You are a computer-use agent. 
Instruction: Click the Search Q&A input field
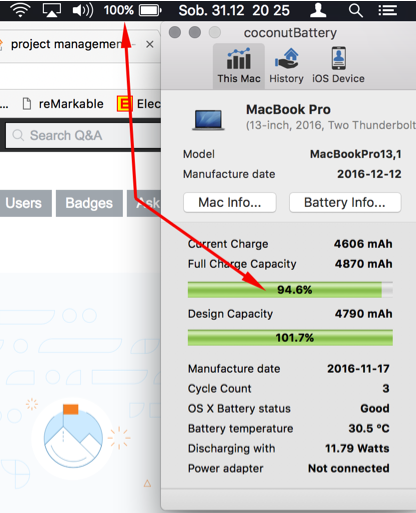pyautogui.click(x=83, y=135)
